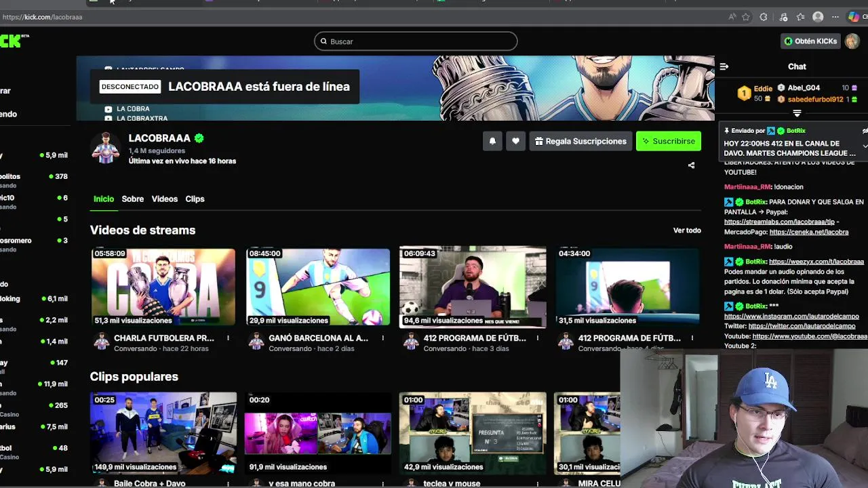Play the 00:20 clip with 91,9 mil views
This screenshot has width=868, height=488.
click(318, 433)
